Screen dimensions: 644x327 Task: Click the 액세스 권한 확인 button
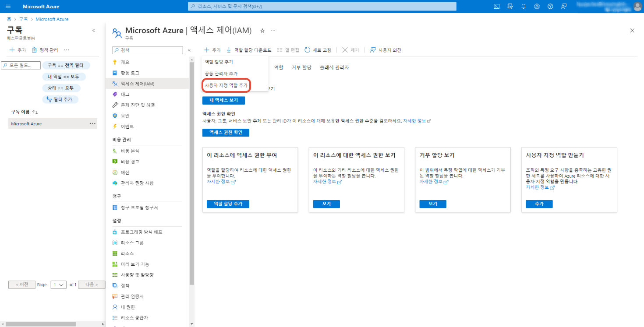coord(229,132)
